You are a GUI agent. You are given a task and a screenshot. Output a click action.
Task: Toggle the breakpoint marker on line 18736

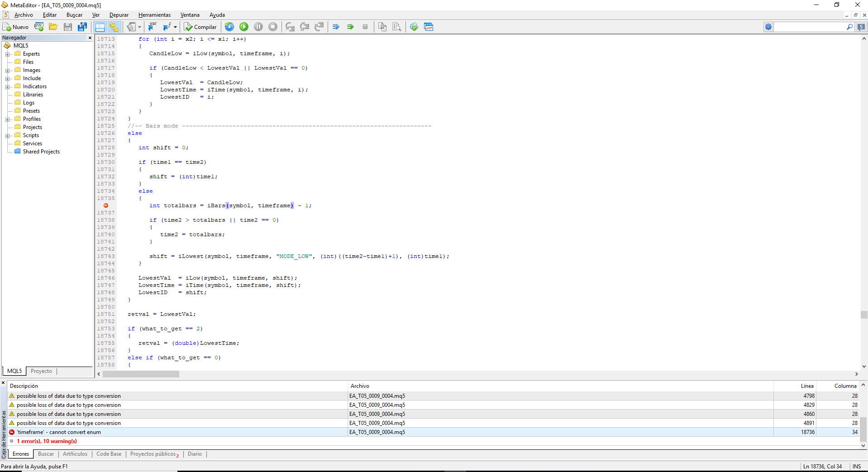(106, 205)
